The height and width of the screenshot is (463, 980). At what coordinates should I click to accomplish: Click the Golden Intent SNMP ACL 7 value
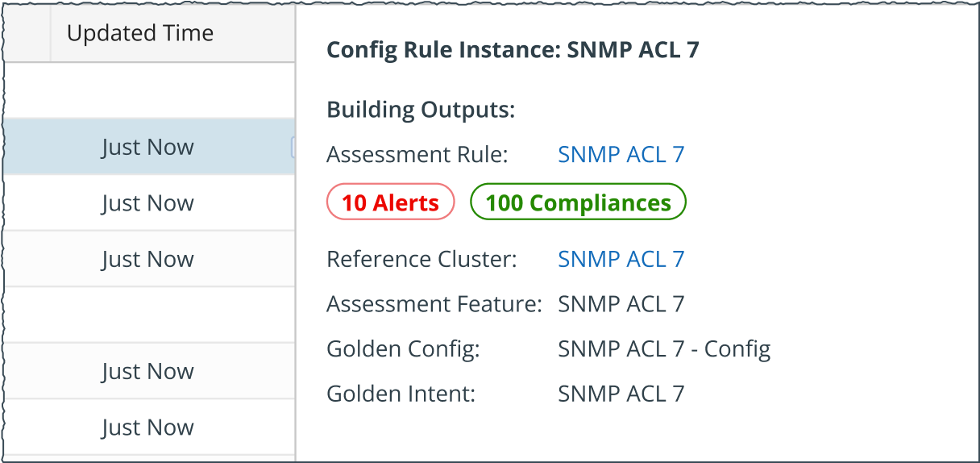[x=621, y=394]
